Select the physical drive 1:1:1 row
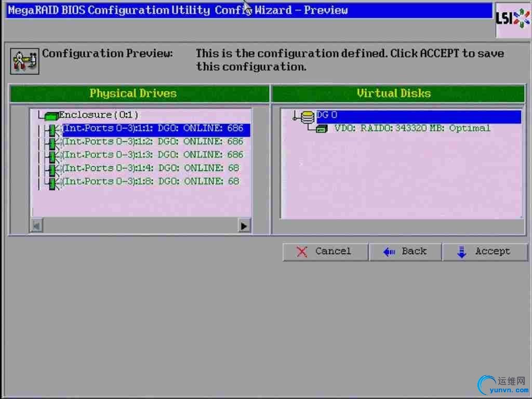This screenshot has height=399, width=532. [156, 129]
